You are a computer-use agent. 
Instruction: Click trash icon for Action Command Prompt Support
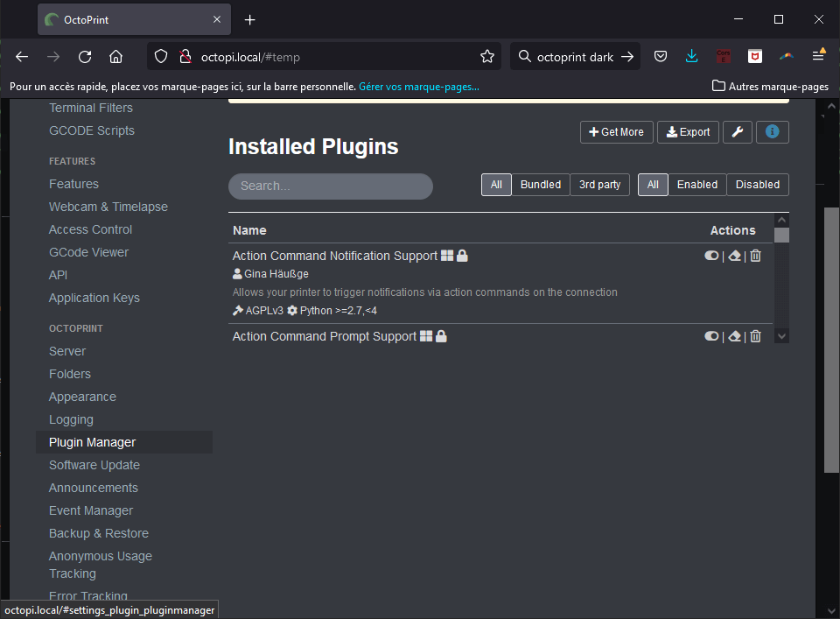(x=755, y=336)
